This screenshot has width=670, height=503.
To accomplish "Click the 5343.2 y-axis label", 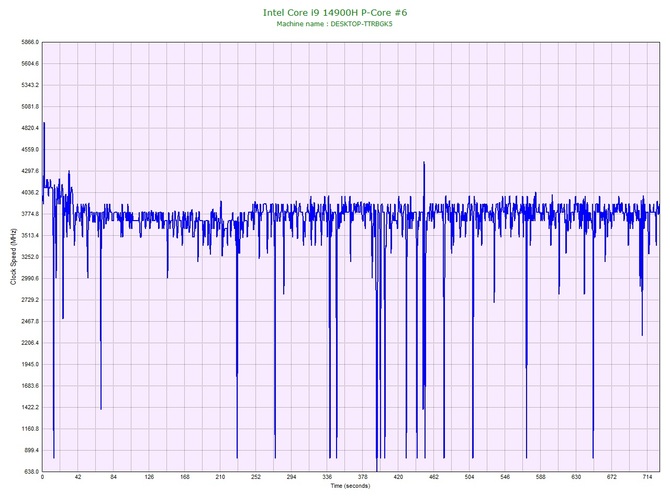I will 30,85.
